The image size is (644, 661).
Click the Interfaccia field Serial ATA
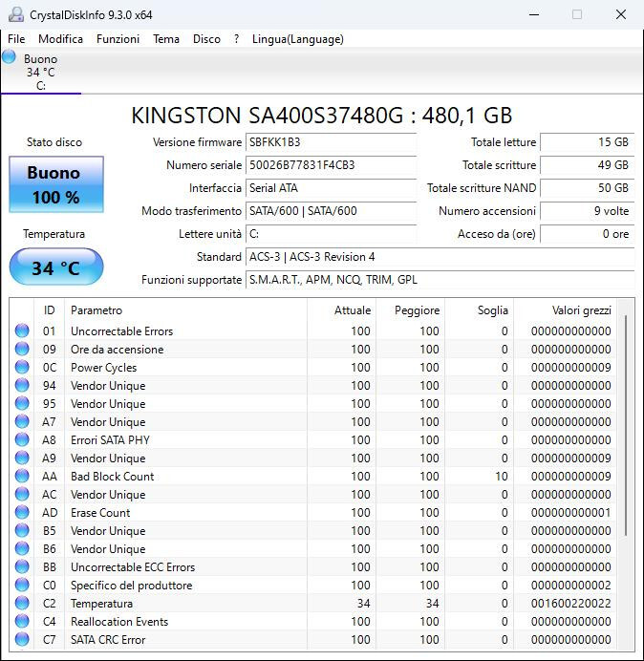331,188
